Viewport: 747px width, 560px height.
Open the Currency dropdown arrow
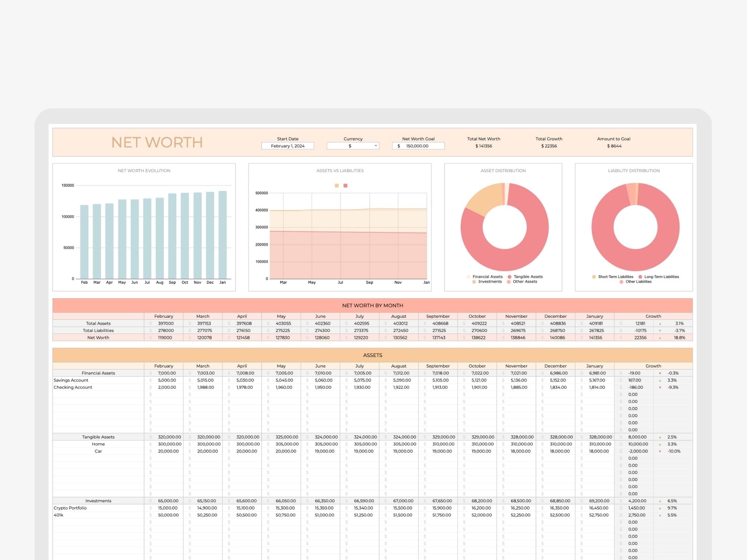pyautogui.click(x=376, y=146)
